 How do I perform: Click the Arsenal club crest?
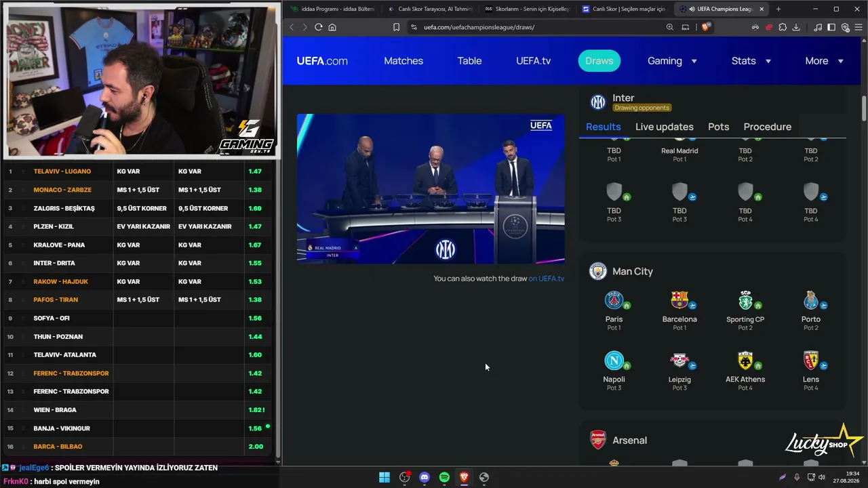point(597,440)
